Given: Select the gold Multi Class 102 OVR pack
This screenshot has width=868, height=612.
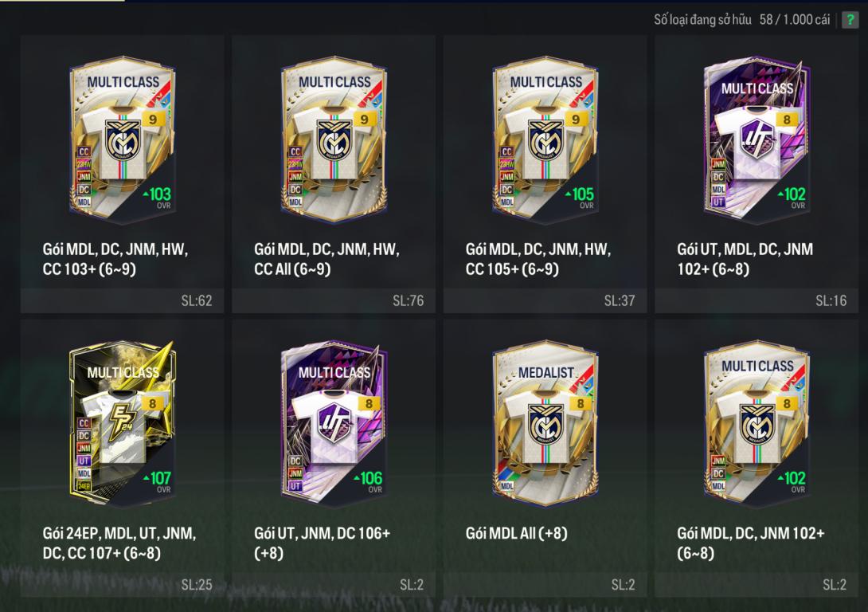Looking at the screenshot, I should pos(757,424).
